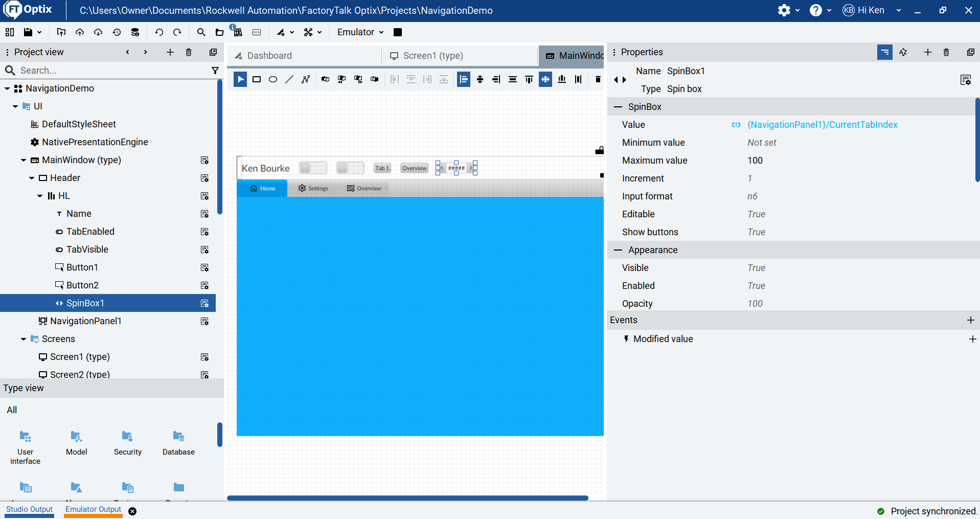Click the add plus in Project view
980x519 pixels.
pyautogui.click(x=170, y=52)
